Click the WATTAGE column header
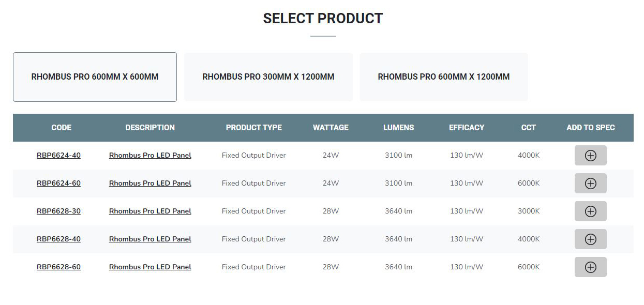 tap(331, 128)
